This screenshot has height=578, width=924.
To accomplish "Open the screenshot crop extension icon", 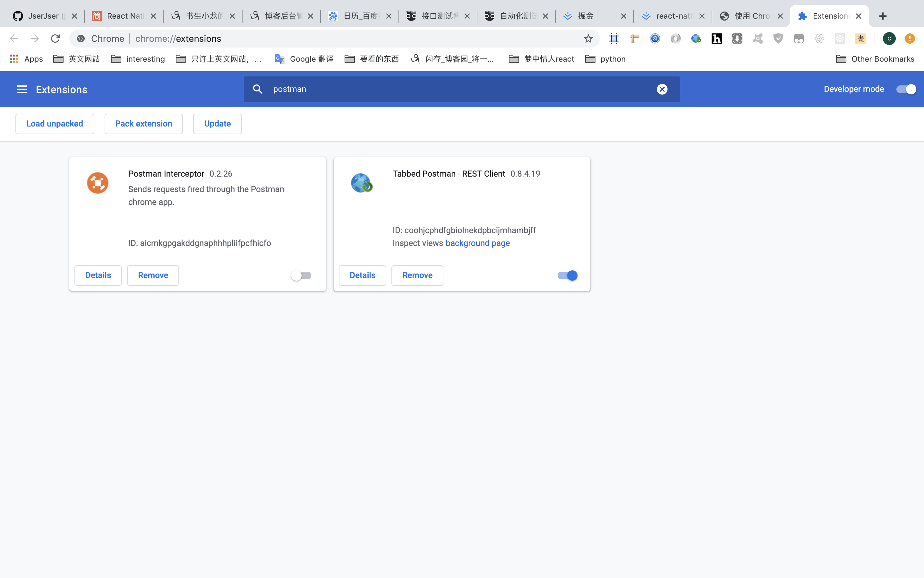I will point(614,39).
